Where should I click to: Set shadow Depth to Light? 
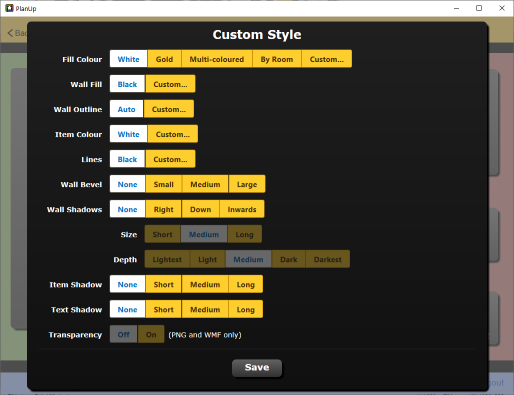208,259
